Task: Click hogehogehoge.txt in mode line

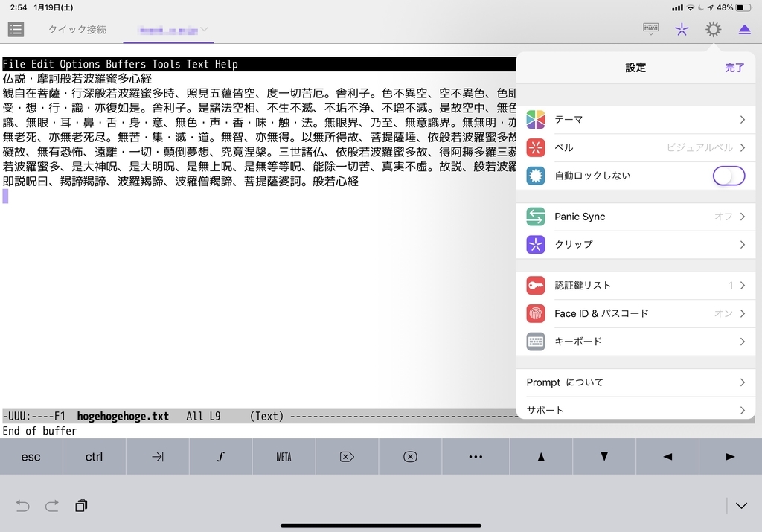Action: (x=123, y=417)
